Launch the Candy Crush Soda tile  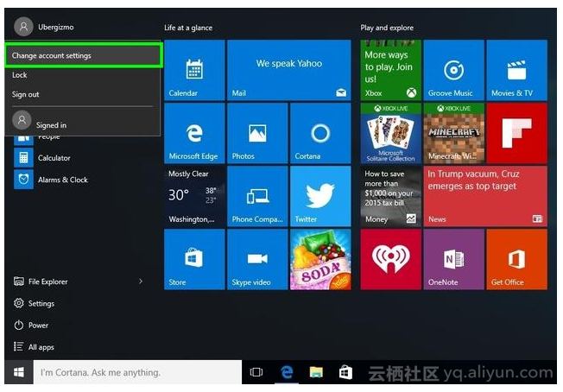point(320,260)
